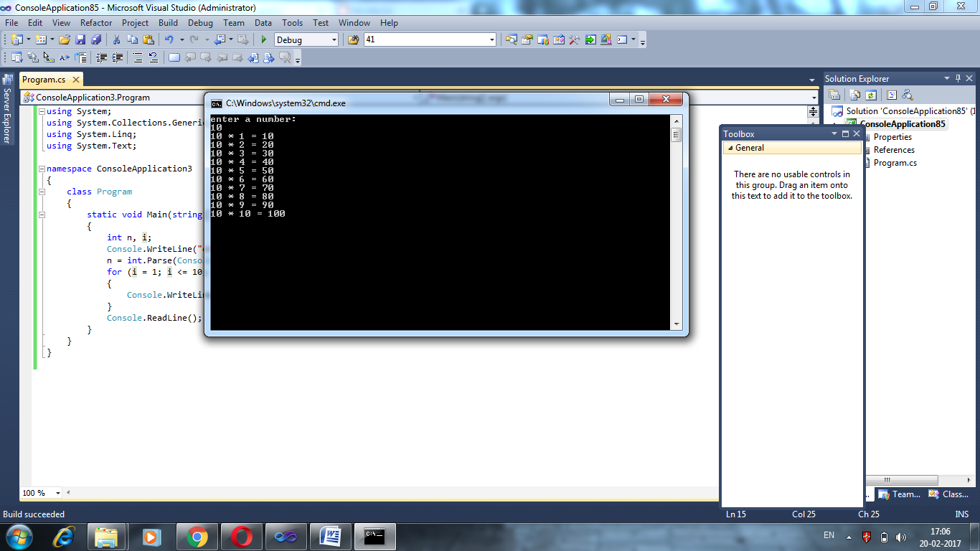Open the Toolbox window position dropdown
Viewport: 980px width, 551px height.
tap(834, 134)
